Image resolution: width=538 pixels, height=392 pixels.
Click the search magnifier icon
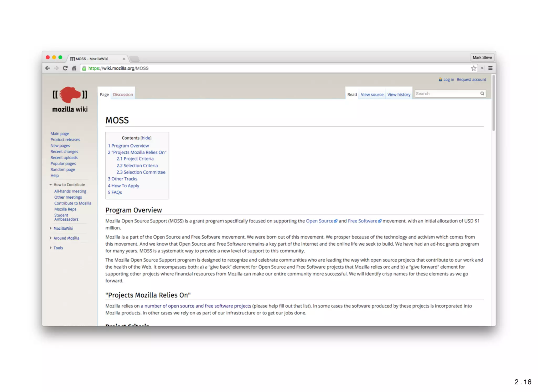click(482, 94)
